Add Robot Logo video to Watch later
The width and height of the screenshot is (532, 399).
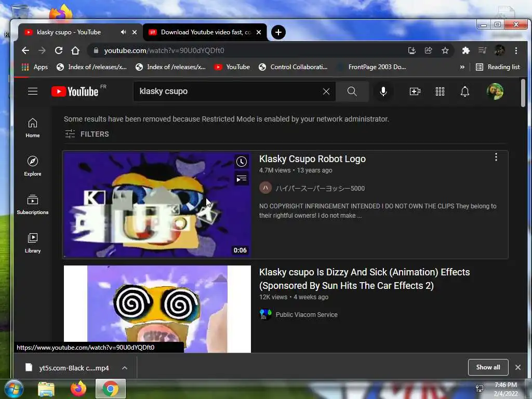(242, 162)
